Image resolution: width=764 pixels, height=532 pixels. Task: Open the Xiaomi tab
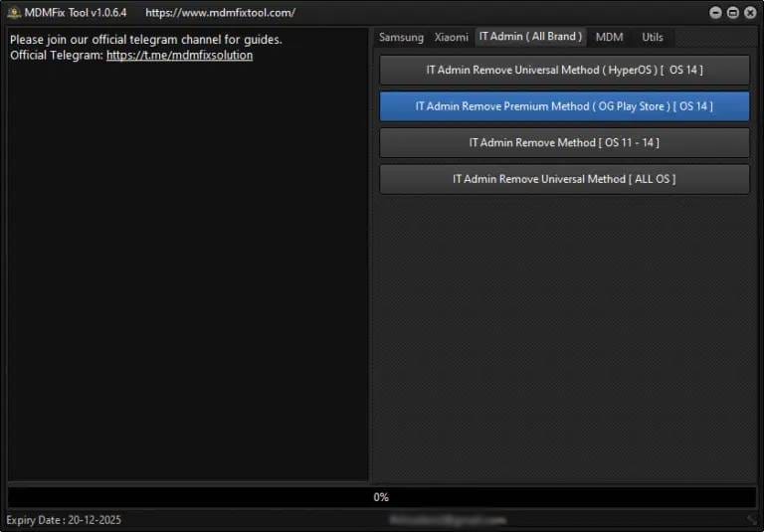(451, 37)
